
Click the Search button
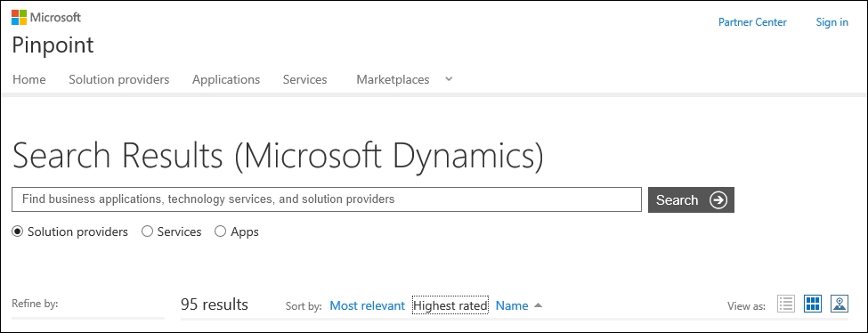(x=691, y=200)
